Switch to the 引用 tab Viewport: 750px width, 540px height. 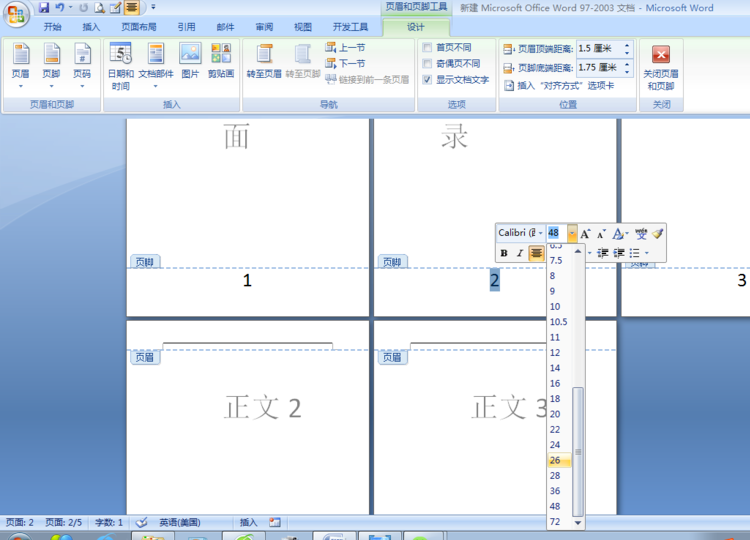(x=187, y=27)
